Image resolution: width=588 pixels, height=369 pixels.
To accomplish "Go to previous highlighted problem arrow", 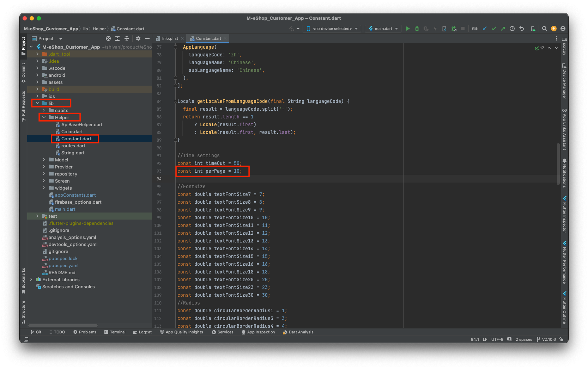I will pos(549,48).
